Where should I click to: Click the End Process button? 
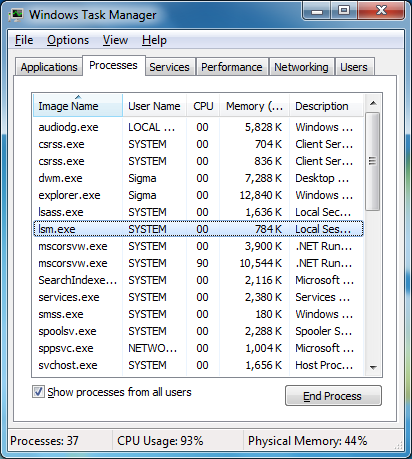[333, 396]
